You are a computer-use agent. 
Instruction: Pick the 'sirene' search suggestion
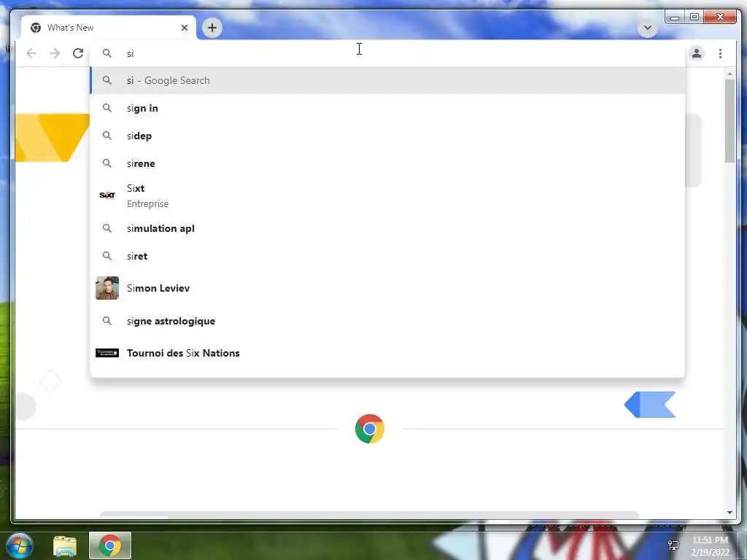coord(387,163)
